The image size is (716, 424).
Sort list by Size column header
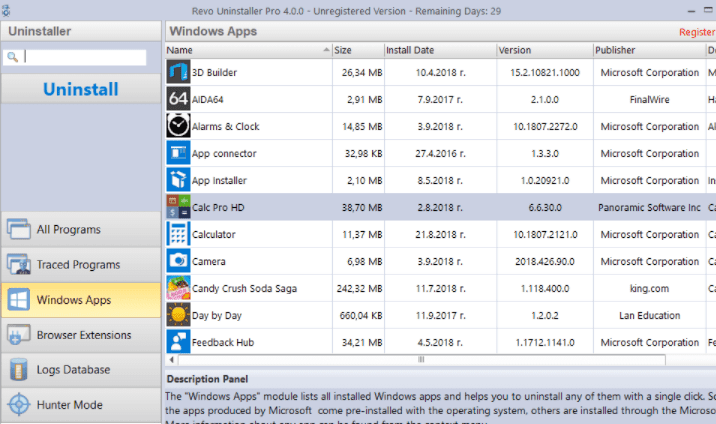(358, 50)
